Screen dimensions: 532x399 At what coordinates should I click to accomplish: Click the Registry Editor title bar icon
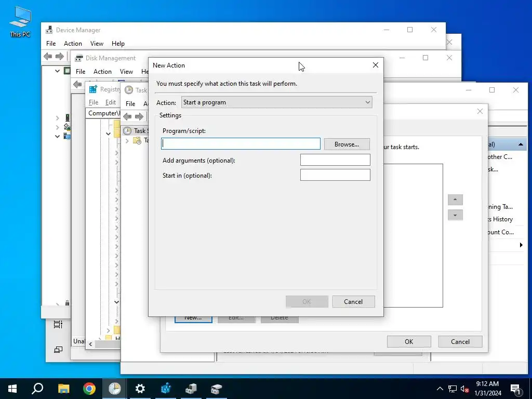(93, 89)
